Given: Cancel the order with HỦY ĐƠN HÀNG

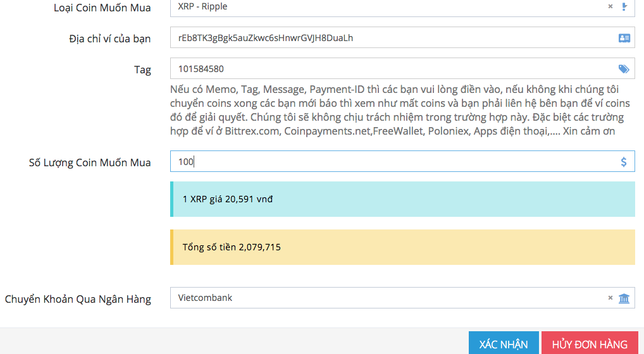Looking at the screenshot, I should click(x=590, y=344).
